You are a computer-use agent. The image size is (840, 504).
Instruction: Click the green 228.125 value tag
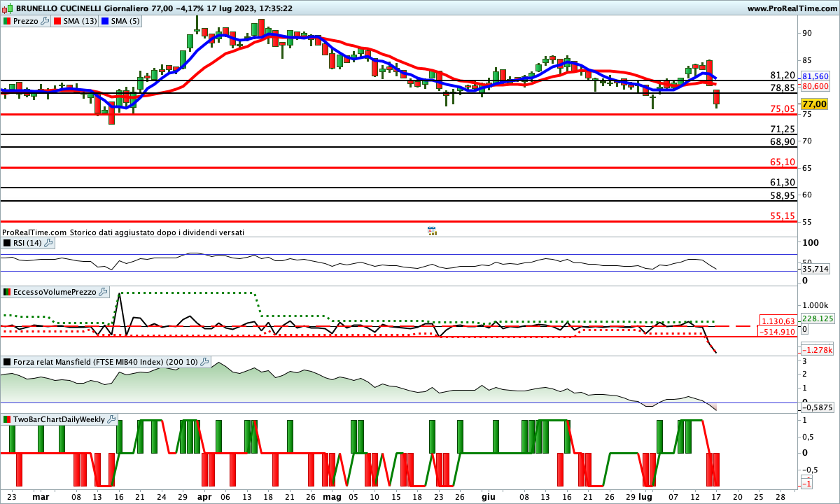[x=816, y=318]
